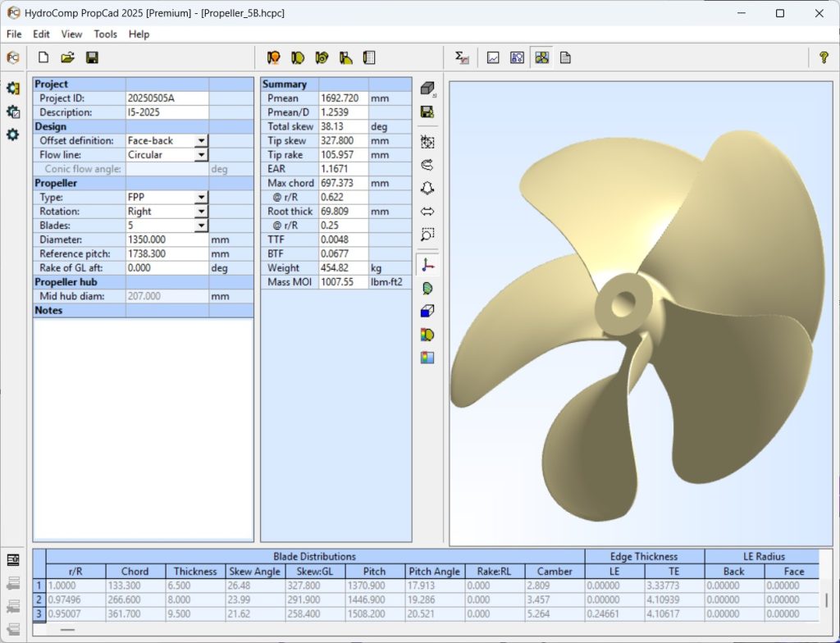The width and height of the screenshot is (840, 643).
Task: Click the rotate view icon in 3D toolbar
Action: (x=427, y=165)
